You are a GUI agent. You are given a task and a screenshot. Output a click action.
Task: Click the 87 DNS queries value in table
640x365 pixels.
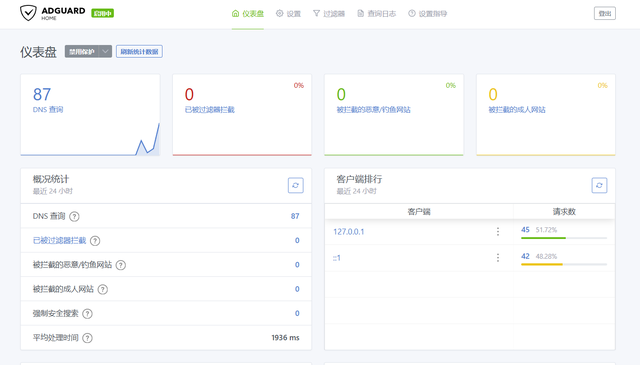pos(295,216)
